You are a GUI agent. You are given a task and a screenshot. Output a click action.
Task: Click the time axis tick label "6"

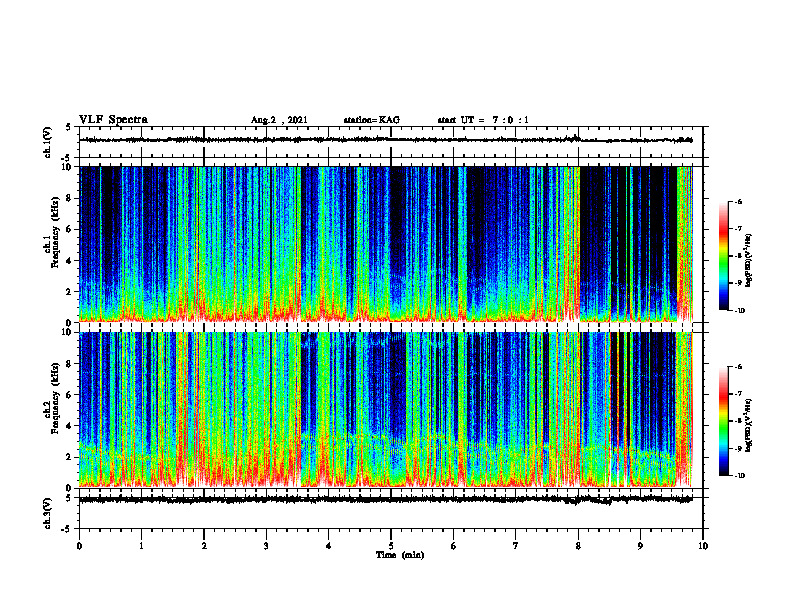454,546
